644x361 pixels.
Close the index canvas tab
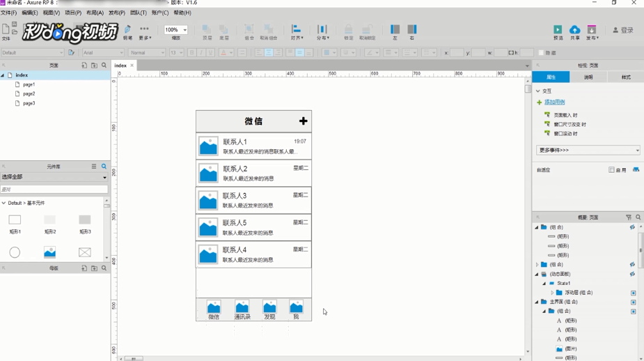tap(132, 66)
